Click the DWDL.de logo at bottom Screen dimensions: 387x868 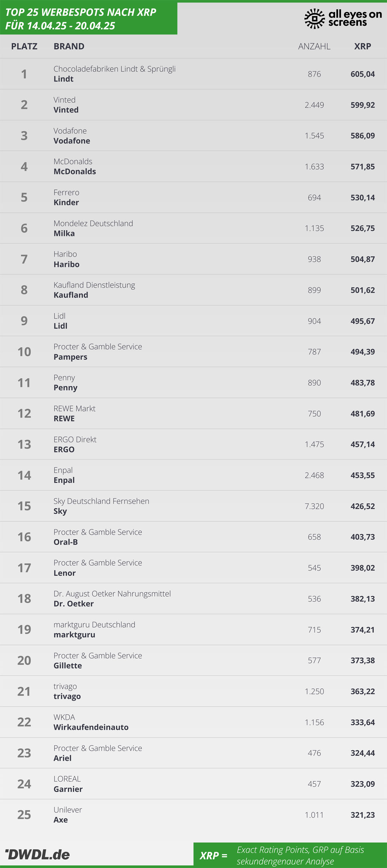37,854
